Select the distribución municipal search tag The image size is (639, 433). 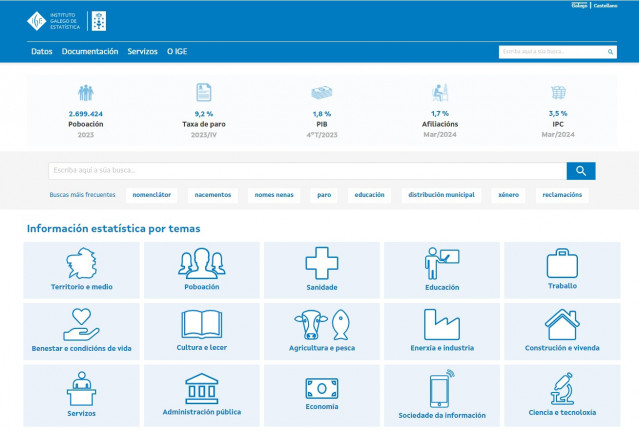pos(441,195)
